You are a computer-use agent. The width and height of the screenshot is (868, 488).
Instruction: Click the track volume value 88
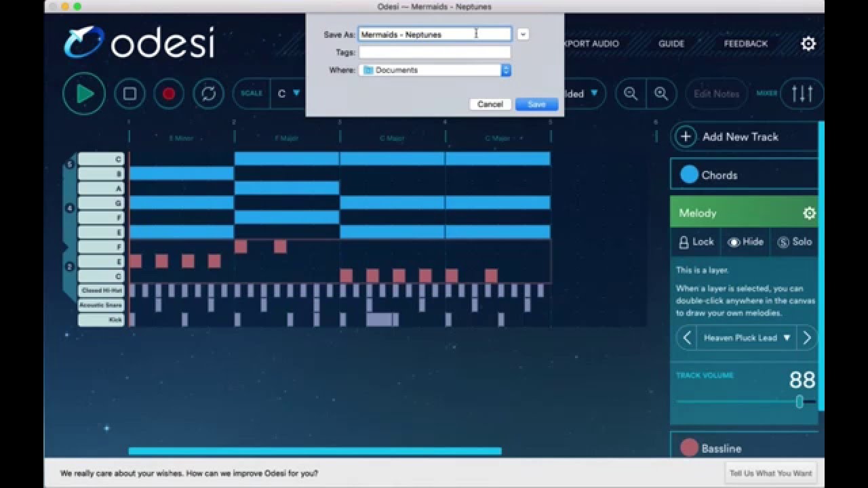point(802,380)
